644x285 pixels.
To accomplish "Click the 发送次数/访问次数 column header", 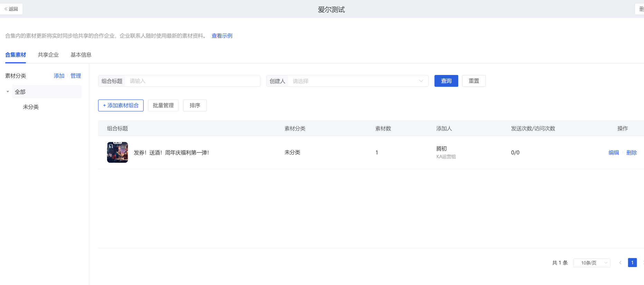I will pos(533,129).
